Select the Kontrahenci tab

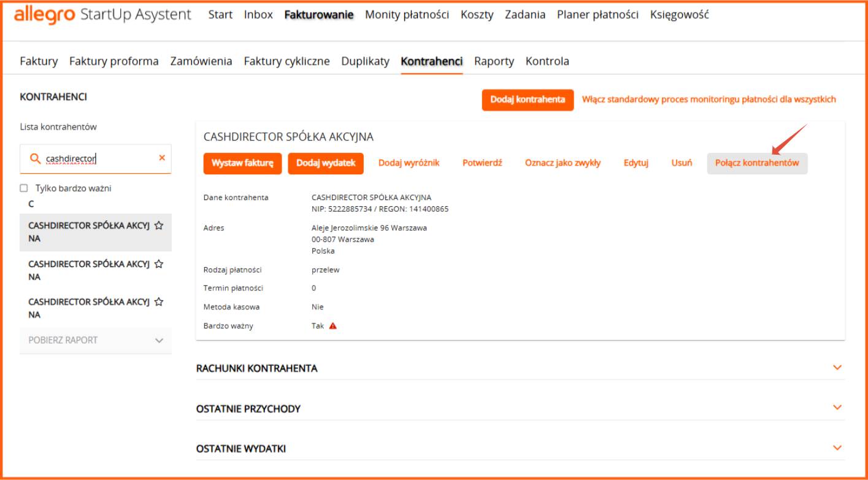432,61
